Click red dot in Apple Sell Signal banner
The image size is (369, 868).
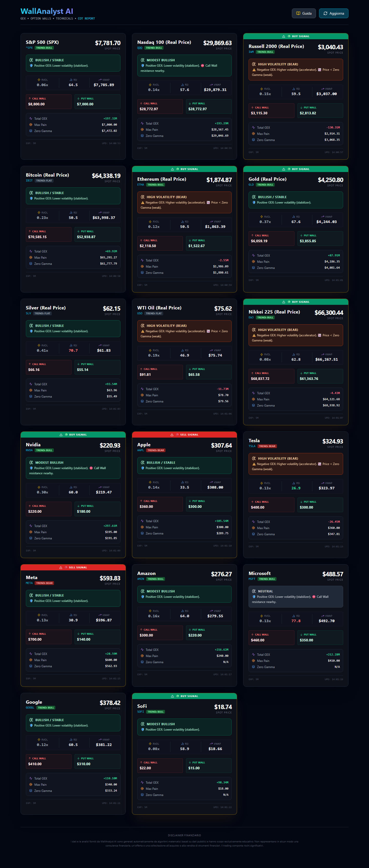[x=177, y=435]
